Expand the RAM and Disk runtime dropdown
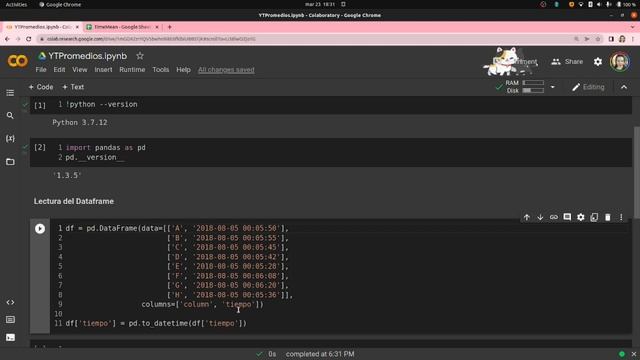This screenshot has height=360, width=640. pos(553,87)
